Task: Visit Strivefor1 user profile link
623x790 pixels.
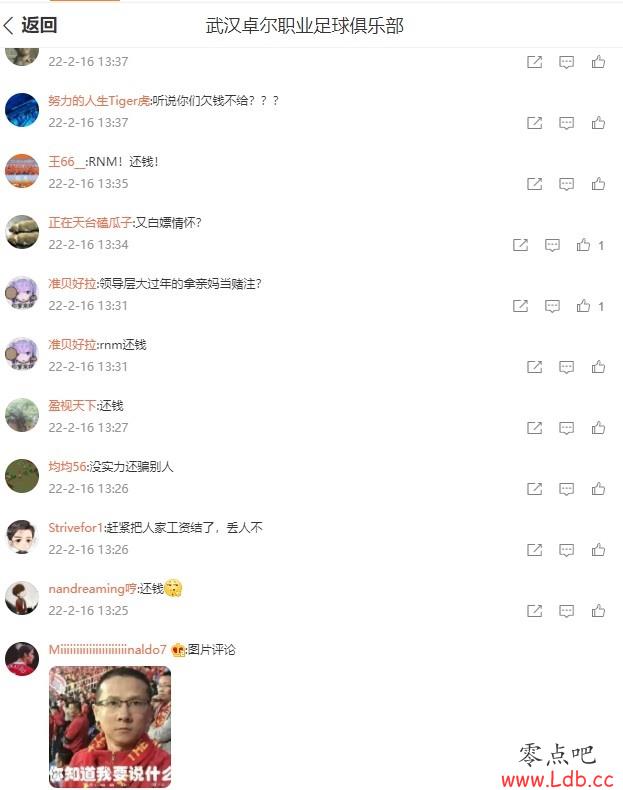Action: click(76, 528)
